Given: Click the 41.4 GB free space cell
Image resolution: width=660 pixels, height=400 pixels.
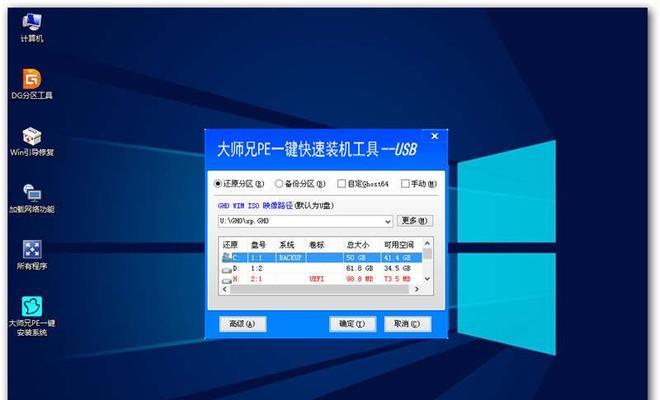Looking at the screenshot, I should click(x=397, y=257).
